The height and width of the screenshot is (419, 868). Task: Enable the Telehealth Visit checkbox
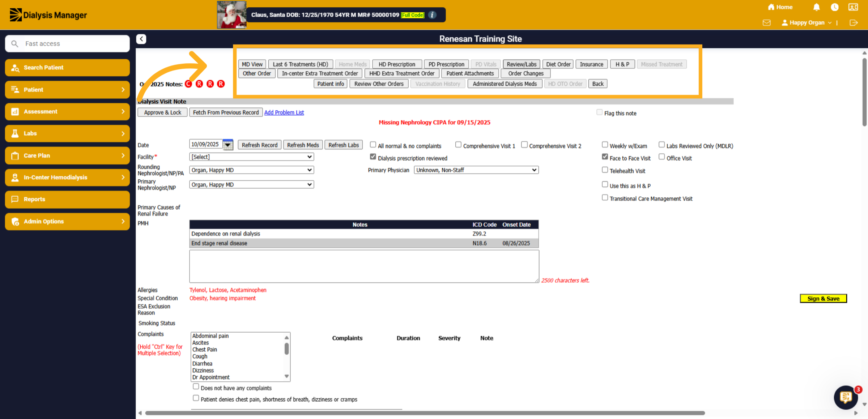click(x=605, y=170)
